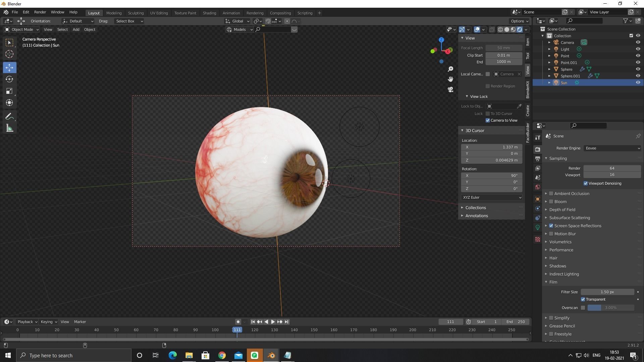The image size is (644, 362).
Task: Open the Render Engine dropdown
Action: pyautogui.click(x=612, y=148)
